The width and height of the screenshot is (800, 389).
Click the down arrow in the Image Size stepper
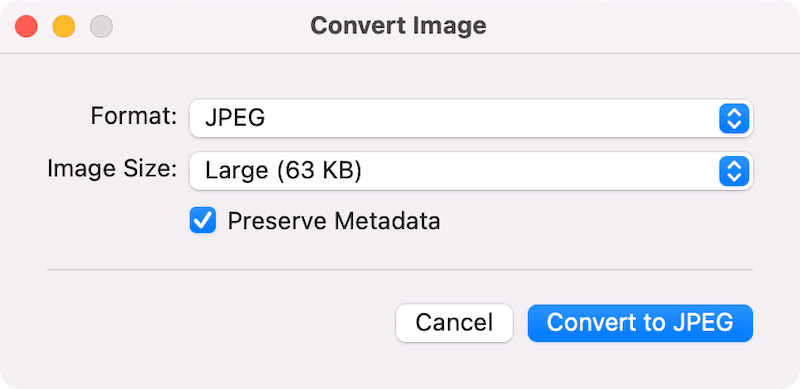734,178
